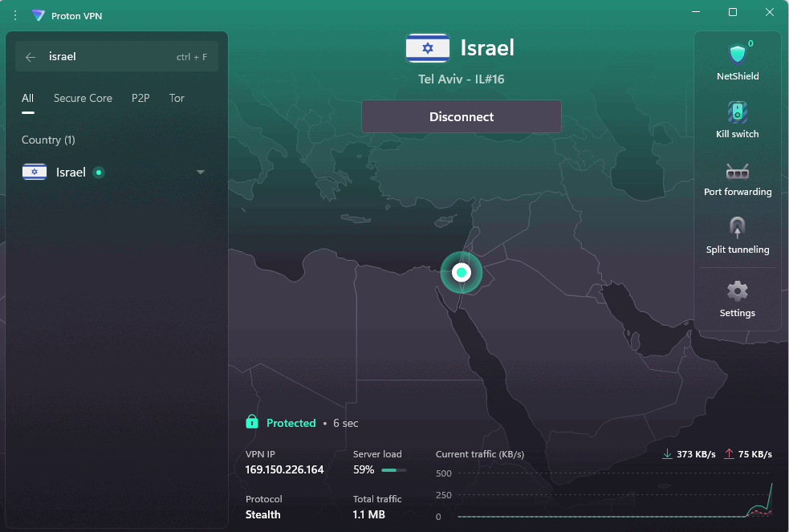
Task: Open the NetShield shield icon
Action: point(737,55)
